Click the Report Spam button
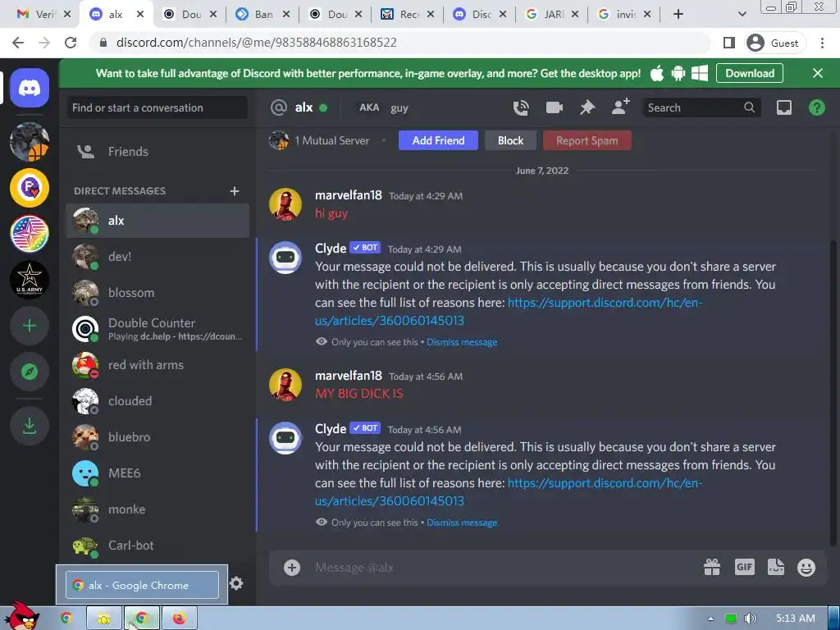This screenshot has height=630, width=840. coord(587,141)
